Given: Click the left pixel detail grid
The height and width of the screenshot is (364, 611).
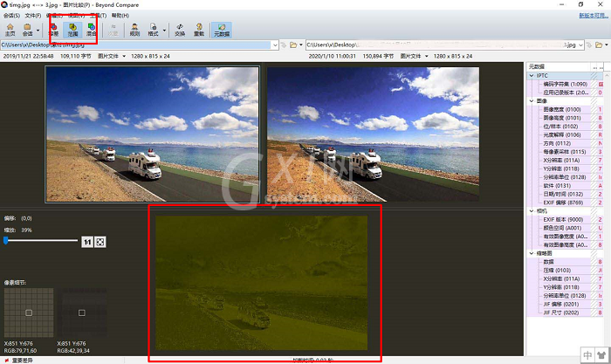Looking at the screenshot, I should click(x=29, y=312).
